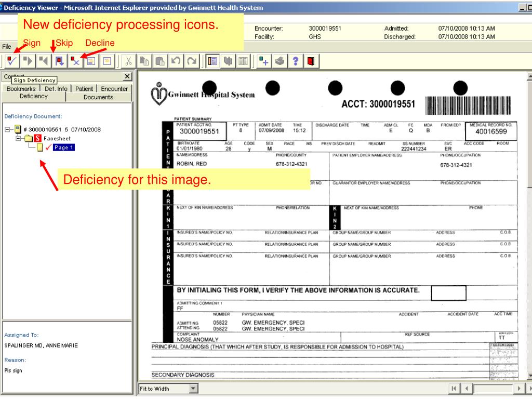Open Help with the question mark icon

tap(296, 61)
